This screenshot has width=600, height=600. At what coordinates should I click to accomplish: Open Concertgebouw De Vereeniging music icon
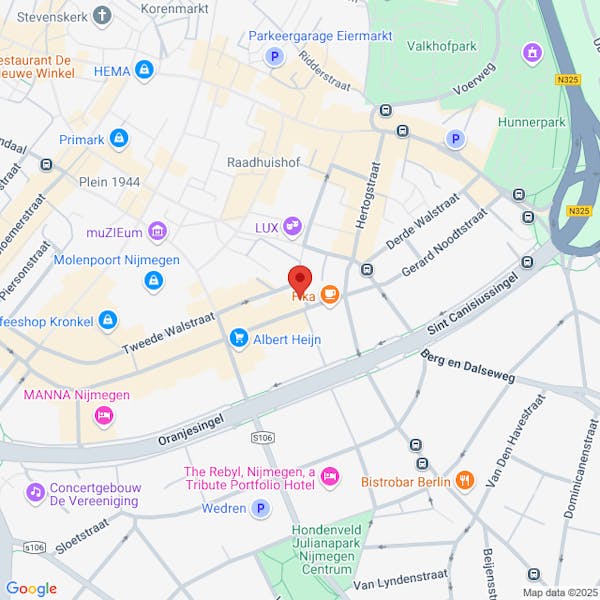tap(36, 492)
